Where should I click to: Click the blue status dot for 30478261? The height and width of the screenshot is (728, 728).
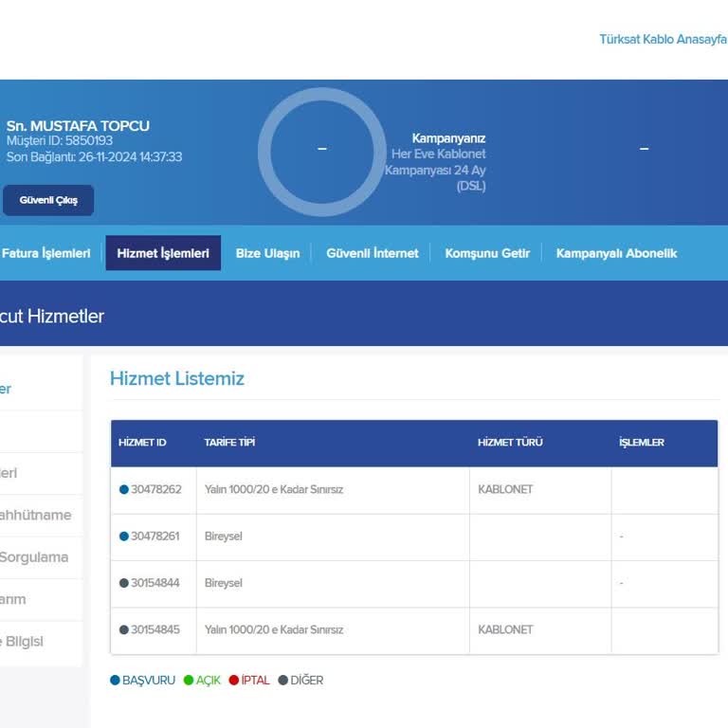click(124, 537)
